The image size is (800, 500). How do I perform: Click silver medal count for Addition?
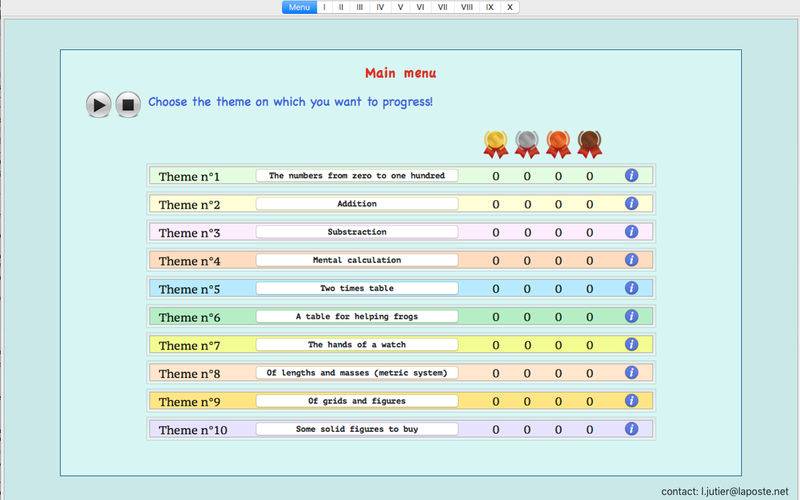[527, 205]
